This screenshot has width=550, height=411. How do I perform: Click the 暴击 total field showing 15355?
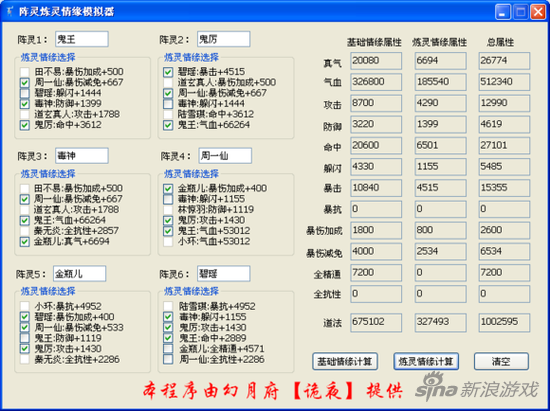click(504, 188)
